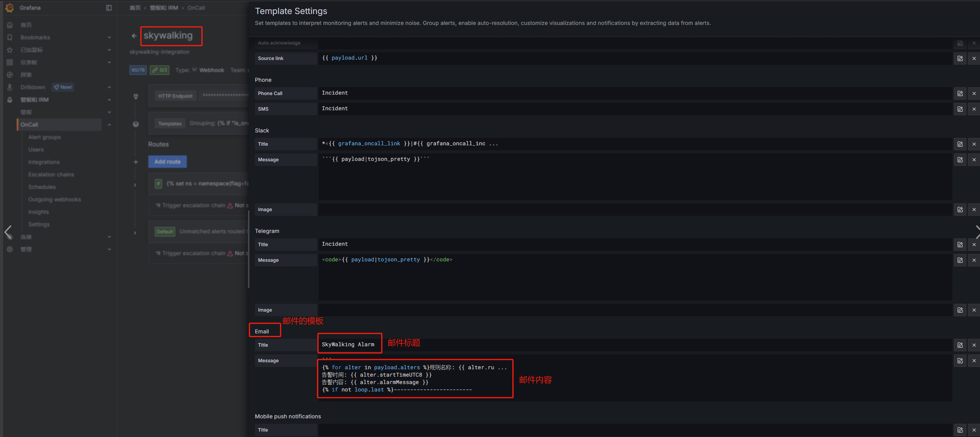Go back with the arrow beside skywalking
The height and width of the screenshot is (437, 980).
[134, 36]
